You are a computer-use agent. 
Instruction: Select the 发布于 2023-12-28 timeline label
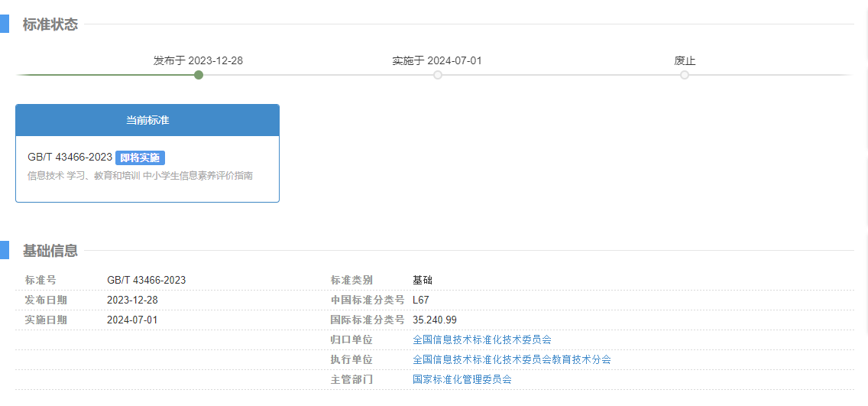[x=198, y=60]
